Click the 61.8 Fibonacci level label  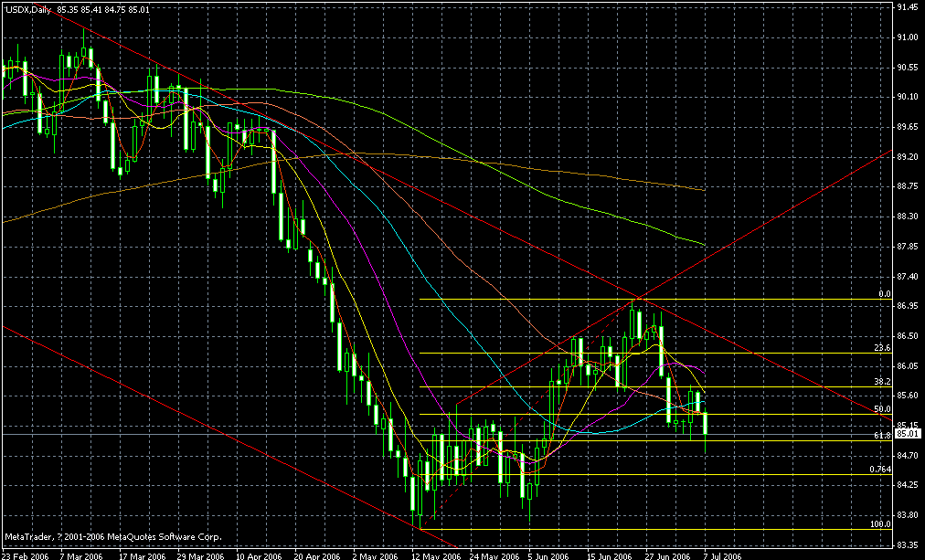coord(882,436)
